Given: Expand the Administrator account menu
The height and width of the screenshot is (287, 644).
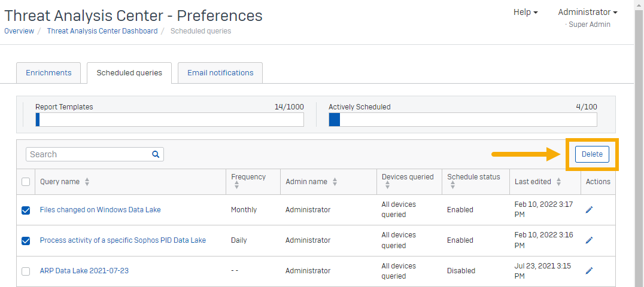Looking at the screenshot, I should (x=587, y=12).
